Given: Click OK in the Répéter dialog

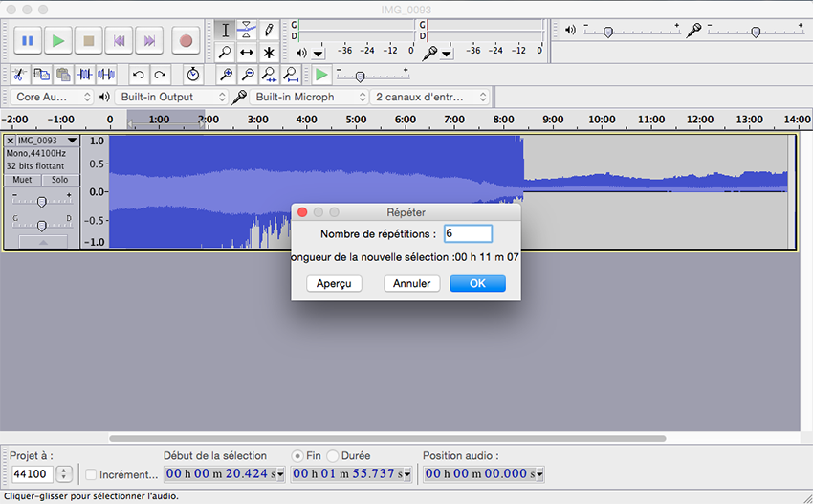Looking at the screenshot, I should [x=477, y=283].
